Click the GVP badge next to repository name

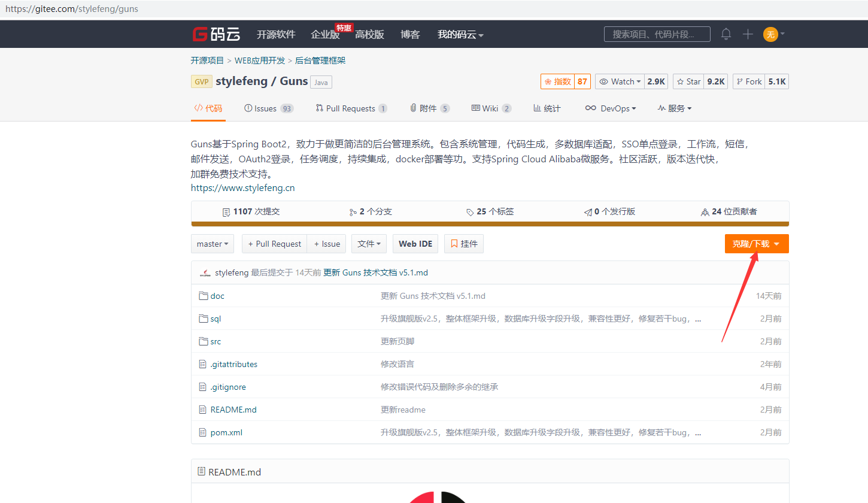(x=202, y=81)
